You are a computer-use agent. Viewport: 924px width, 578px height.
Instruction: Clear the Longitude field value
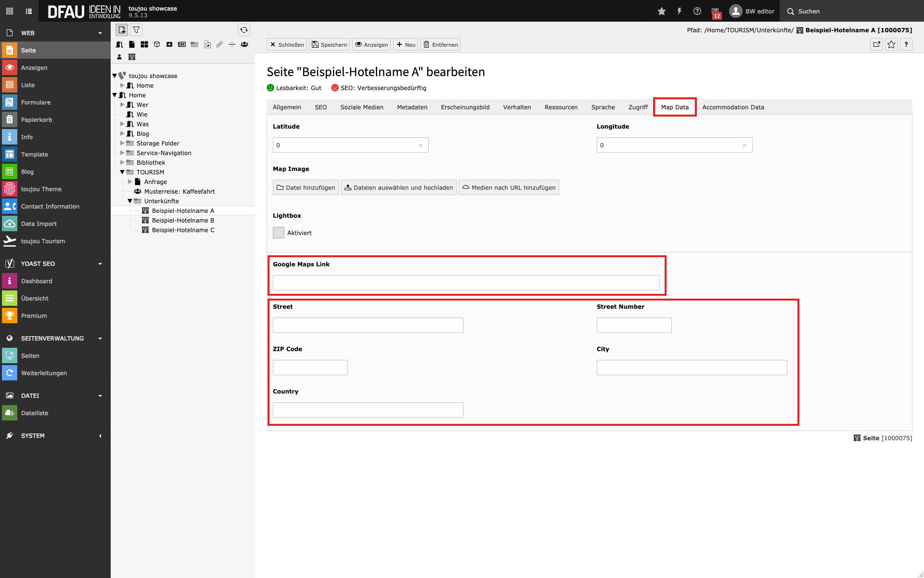(x=744, y=145)
